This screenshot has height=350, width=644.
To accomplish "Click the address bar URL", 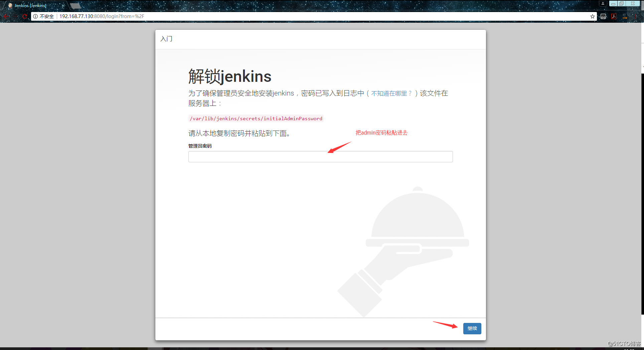I will 102,16.
